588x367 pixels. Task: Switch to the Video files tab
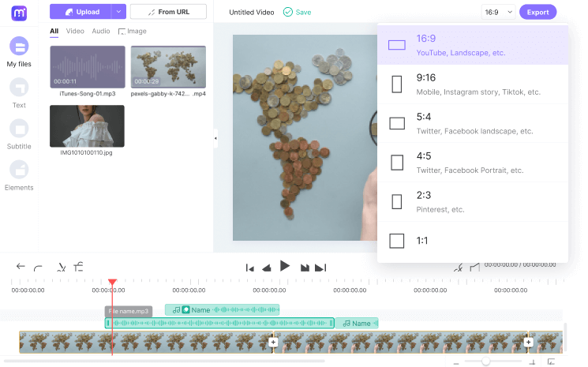75,32
